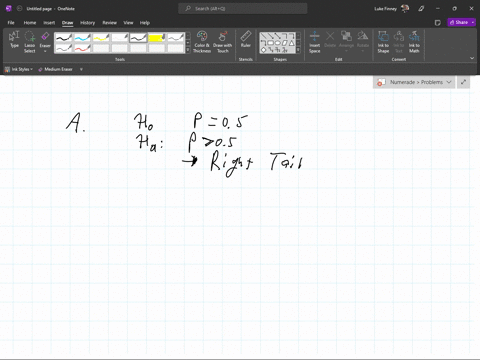Select the thin black pen in second row

(64, 48)
